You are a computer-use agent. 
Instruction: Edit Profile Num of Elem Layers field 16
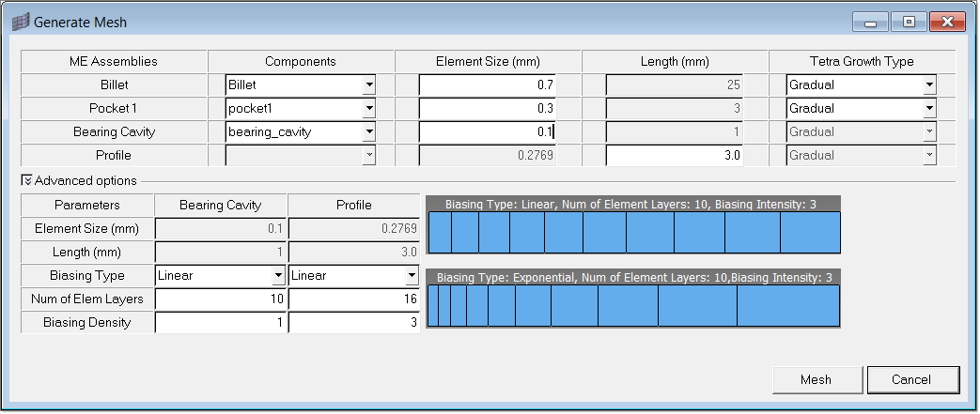pyautogui.click(x=354, y=299)
